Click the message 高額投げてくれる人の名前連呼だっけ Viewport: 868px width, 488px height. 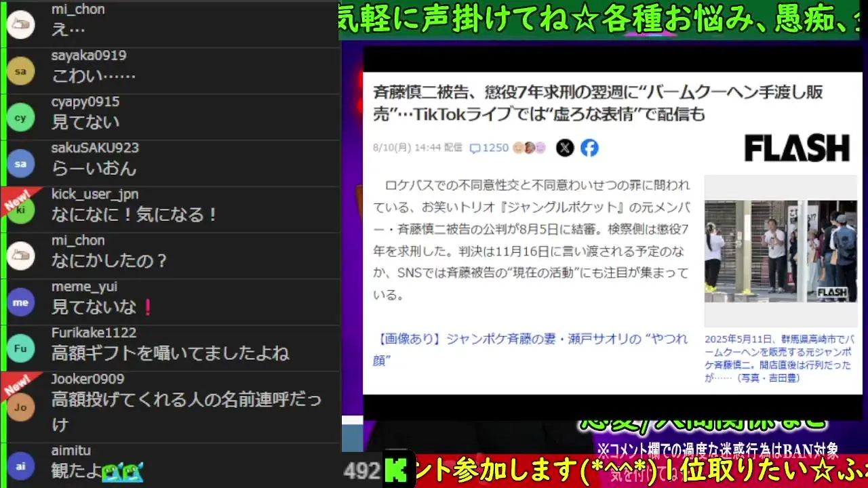pos(186,412)
